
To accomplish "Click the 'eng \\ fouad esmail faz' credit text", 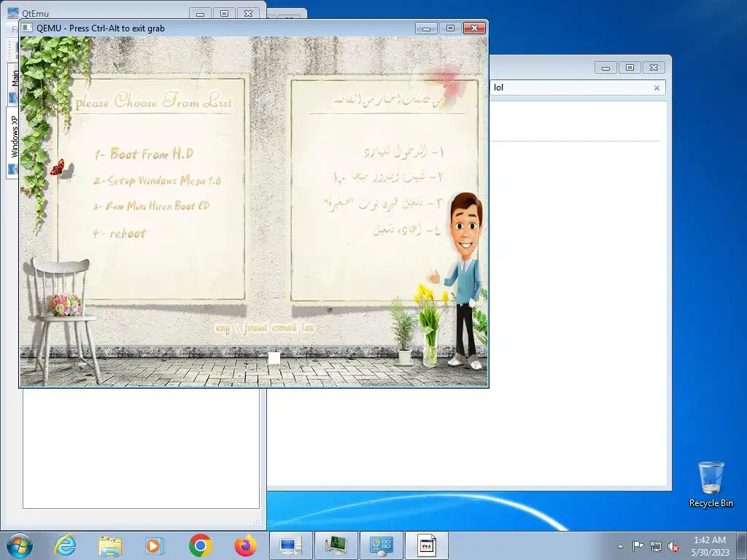I will pos(264,328).
